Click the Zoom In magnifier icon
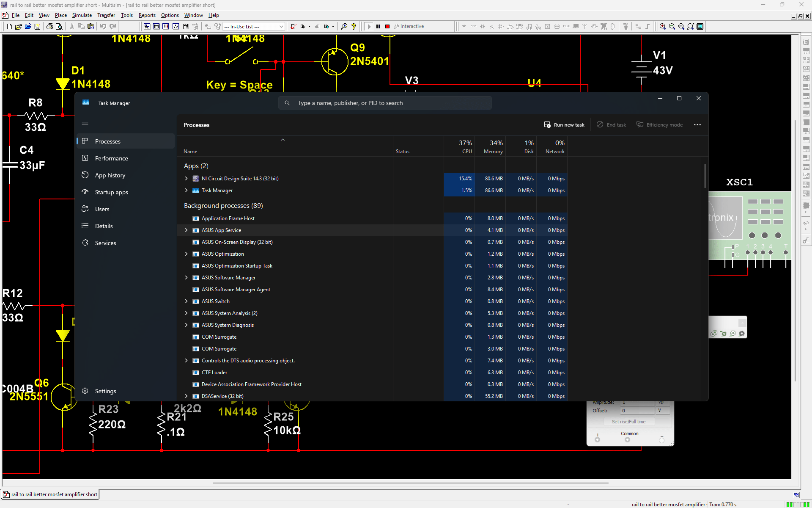The image size is (812, 508). coord(663,26)
